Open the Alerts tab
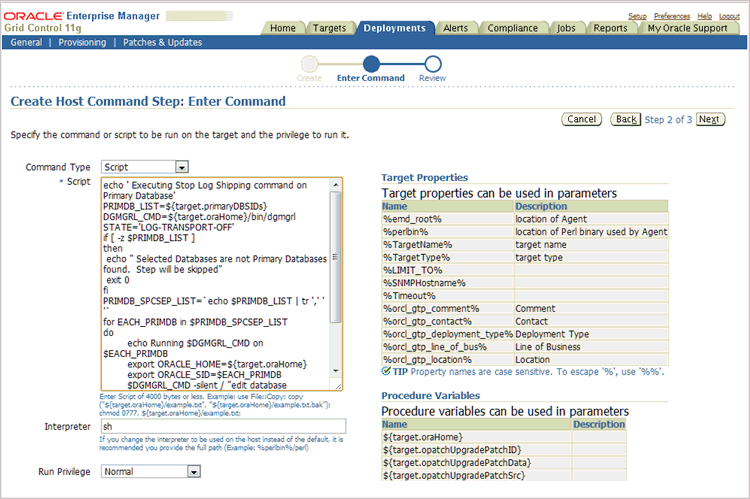The image size is (750, 499). pos(455,28)
